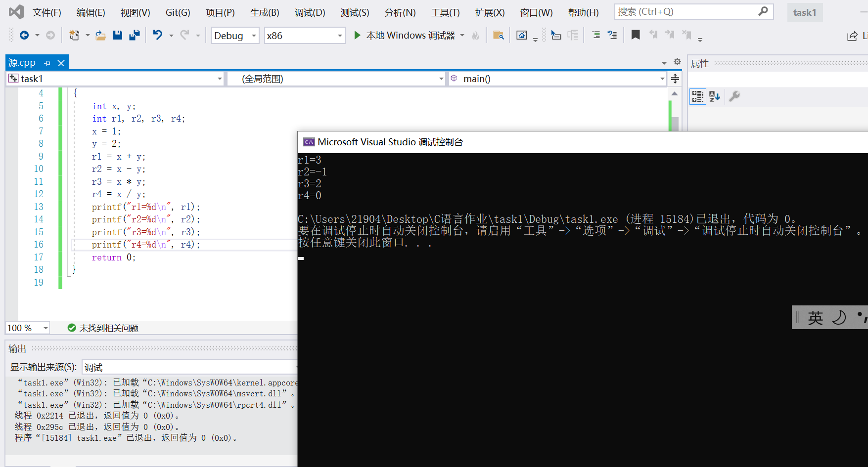Show properties by category
The image size is (868, 467).
(698, 96)
